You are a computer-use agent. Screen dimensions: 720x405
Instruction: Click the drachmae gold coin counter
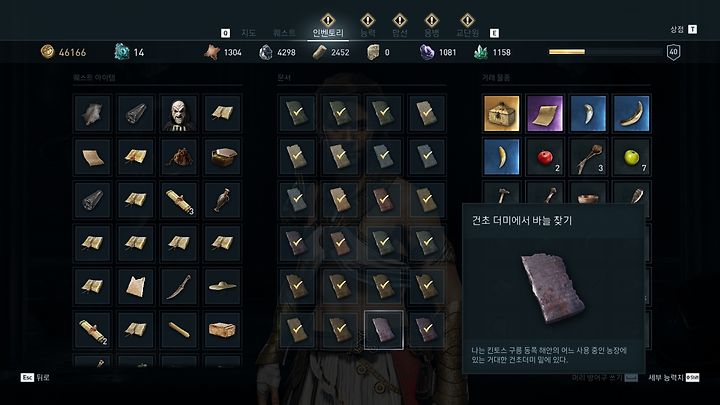(x=63, y=52)
